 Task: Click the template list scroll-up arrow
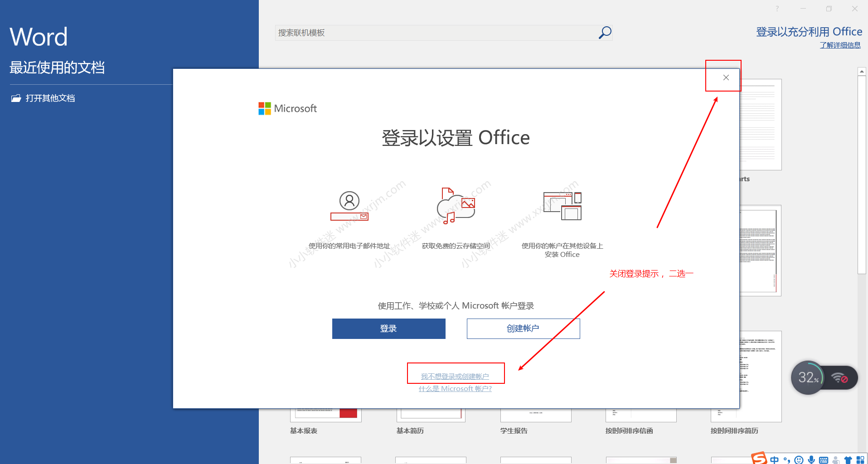[x=862, y=71]
